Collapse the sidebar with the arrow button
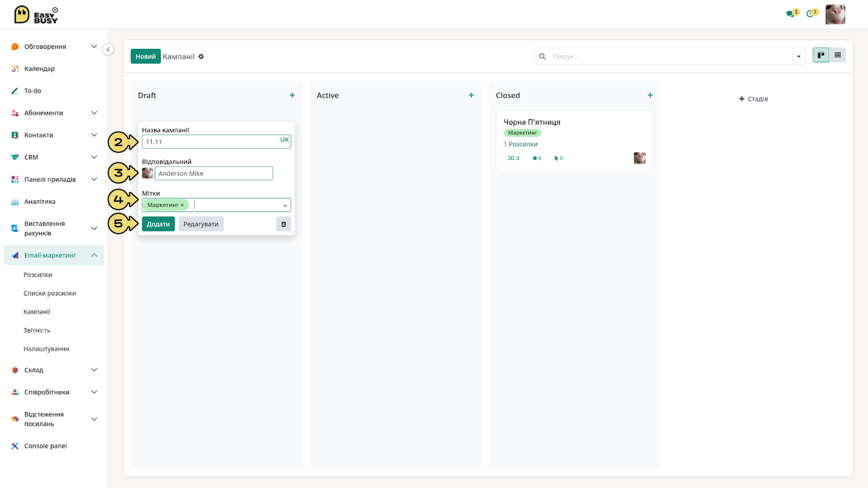Screen dimensions: 868x488 (108, 49)
